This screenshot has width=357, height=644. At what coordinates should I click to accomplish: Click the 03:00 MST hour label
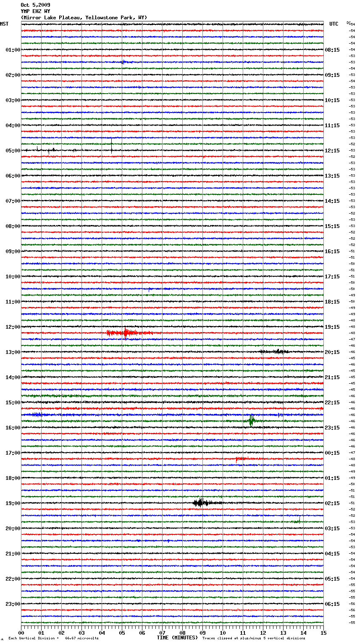(x=13, y=100)
